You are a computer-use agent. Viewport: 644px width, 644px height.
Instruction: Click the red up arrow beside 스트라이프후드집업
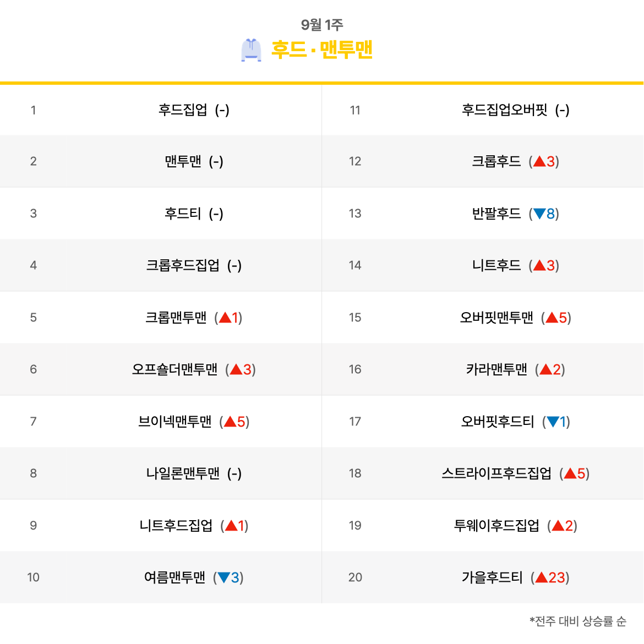[x=570, y=473]
